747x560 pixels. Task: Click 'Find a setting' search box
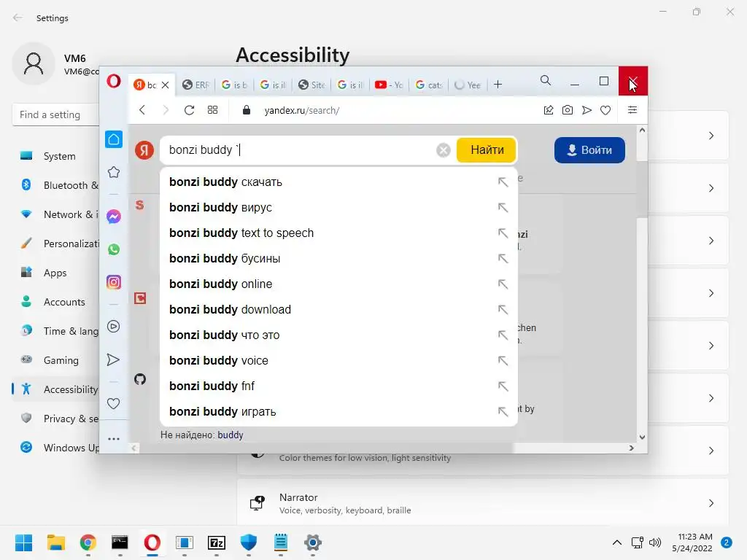pos(55,114)
